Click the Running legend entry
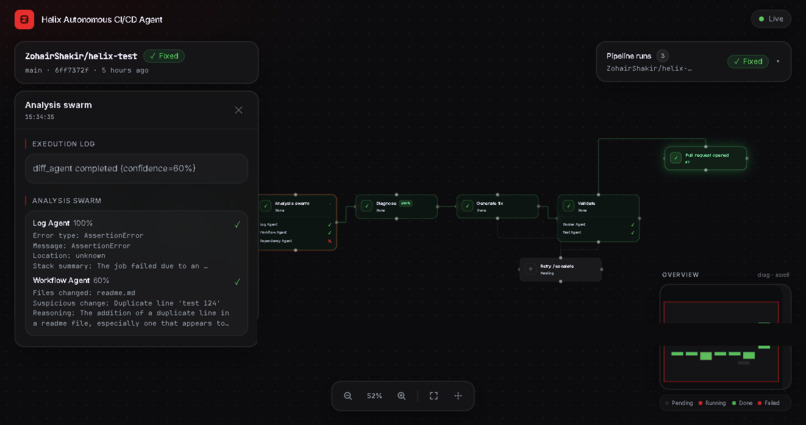Screen dimensions: 806x425 tap(712, 403)
